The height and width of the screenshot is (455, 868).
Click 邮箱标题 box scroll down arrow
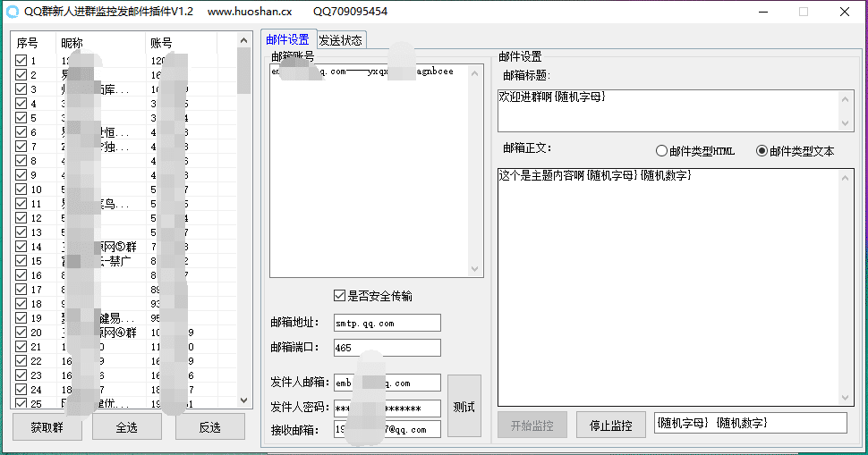click(845, 122)
